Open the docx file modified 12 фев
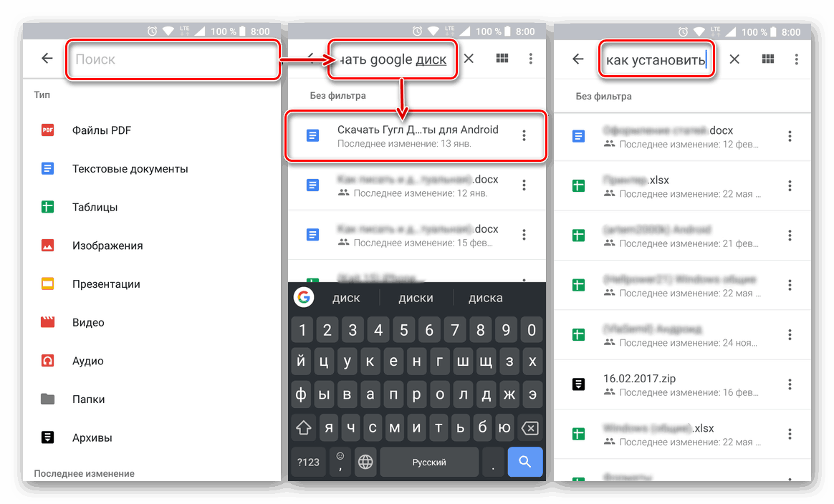 682,137
